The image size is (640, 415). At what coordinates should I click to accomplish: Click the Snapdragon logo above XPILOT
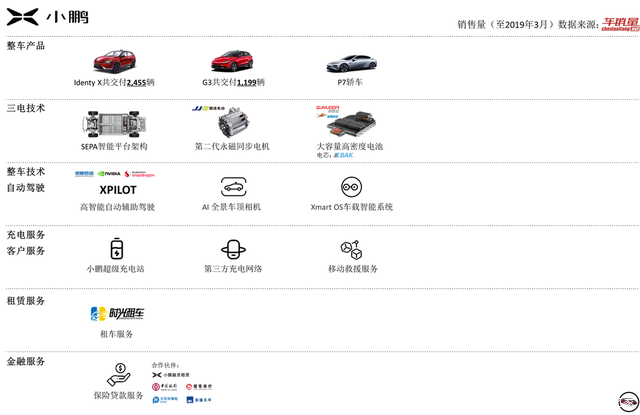pyautogui.click(x=144, y=173)
